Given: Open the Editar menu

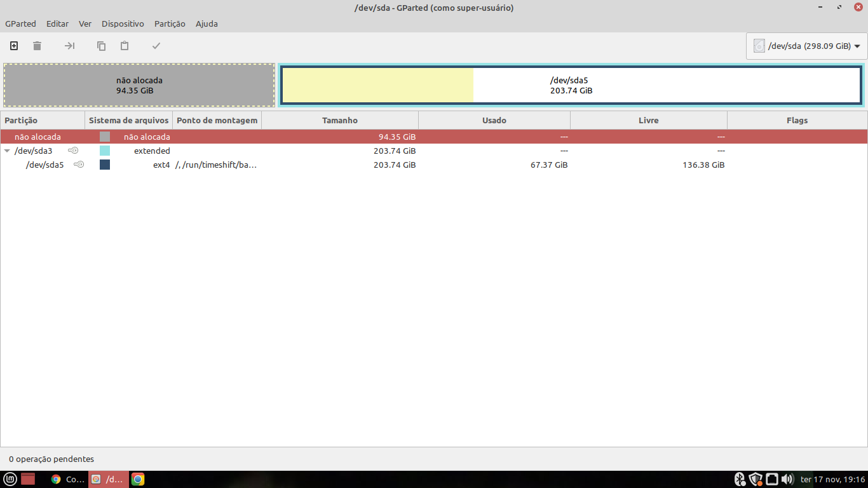Looking at the screenshot, I should 57,24.
